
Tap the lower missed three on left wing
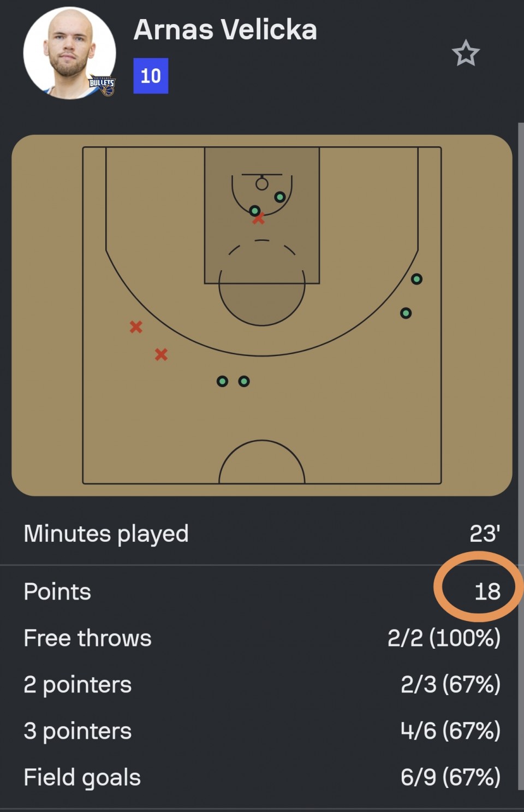click(161, 354)
